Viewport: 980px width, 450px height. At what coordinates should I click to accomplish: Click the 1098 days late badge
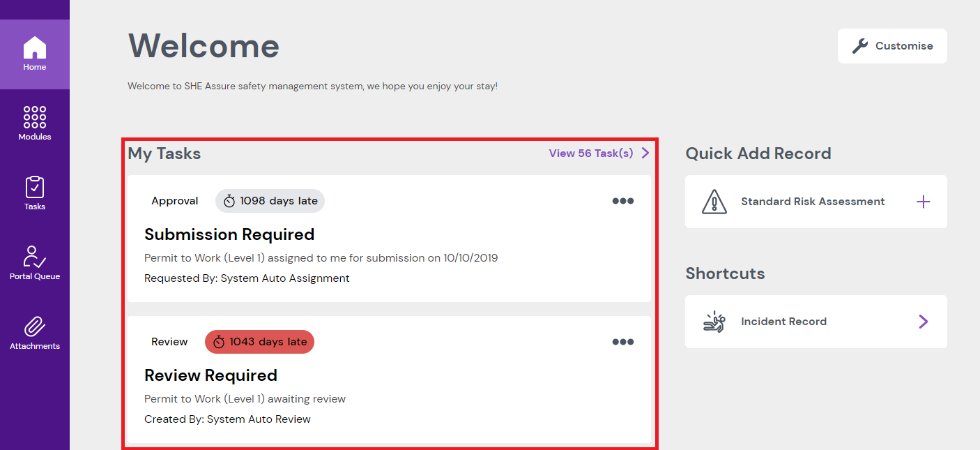[x=270, y=201]
